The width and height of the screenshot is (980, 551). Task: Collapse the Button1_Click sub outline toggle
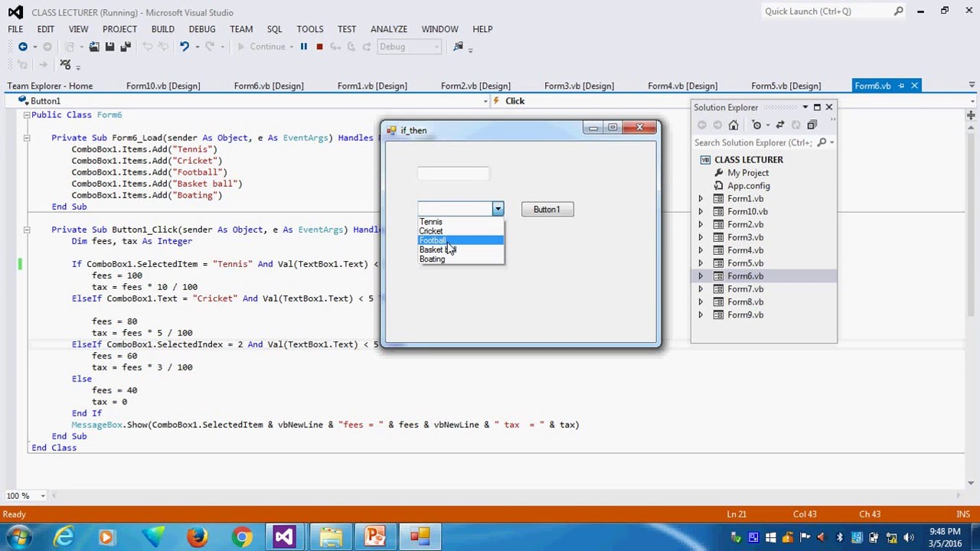pos(27,230)
